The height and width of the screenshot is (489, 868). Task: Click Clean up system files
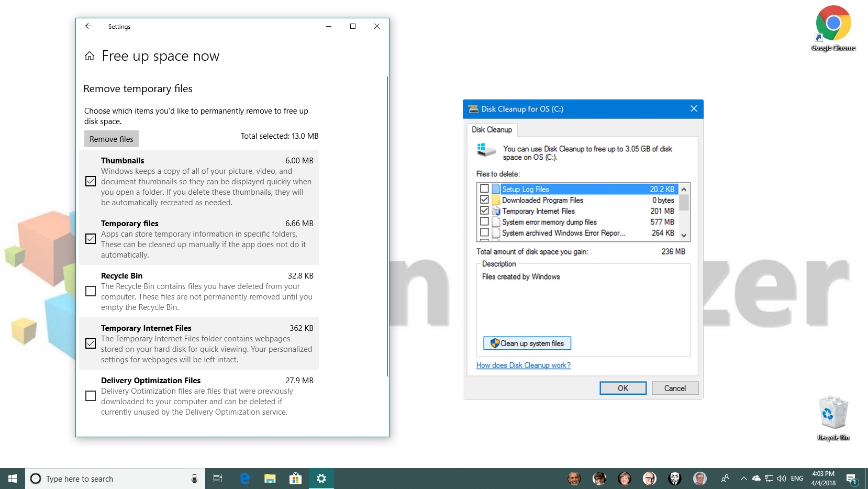(x=527, y=343)
